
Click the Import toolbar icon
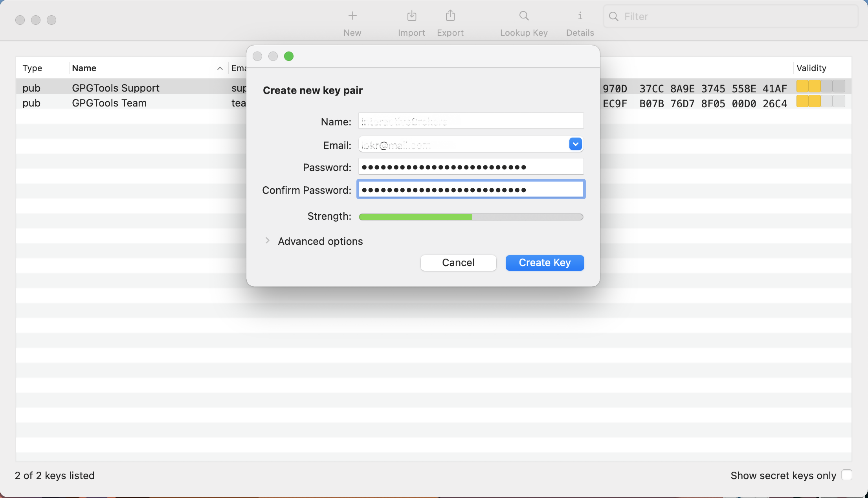[411, 16]
